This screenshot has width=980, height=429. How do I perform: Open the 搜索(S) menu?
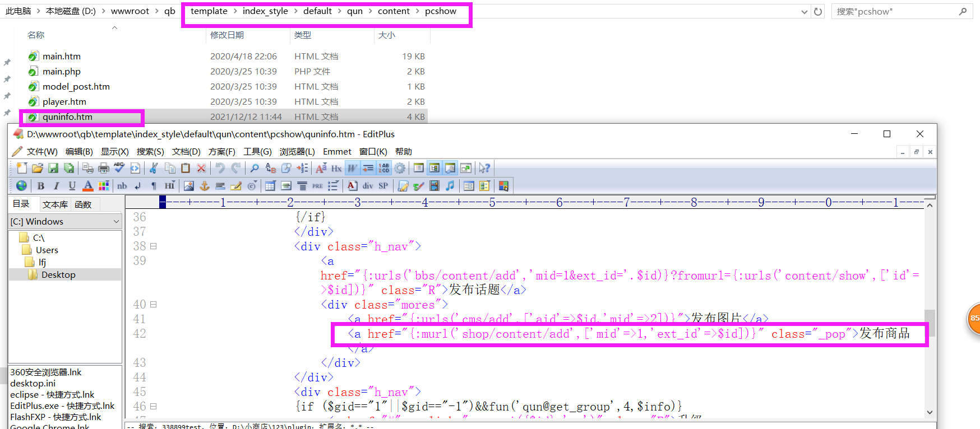coord(150,152)
